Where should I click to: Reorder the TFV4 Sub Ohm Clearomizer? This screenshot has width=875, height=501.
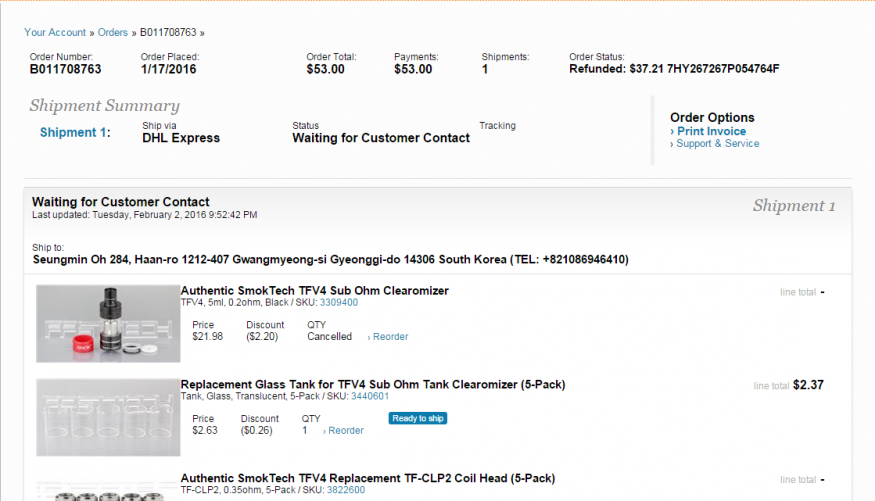390,336
